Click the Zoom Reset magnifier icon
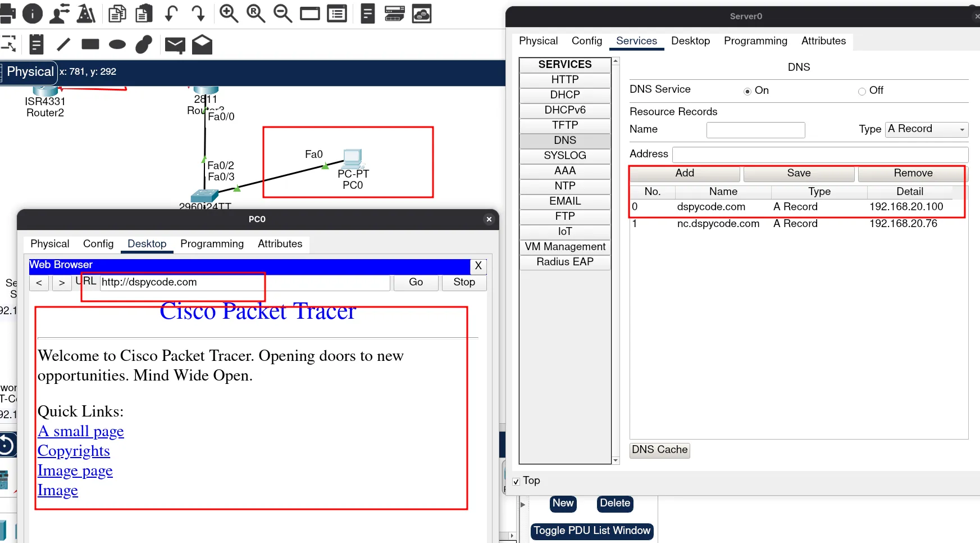This screenshot has height=543, width=980. pyautogui.click(x=256, y=13)
